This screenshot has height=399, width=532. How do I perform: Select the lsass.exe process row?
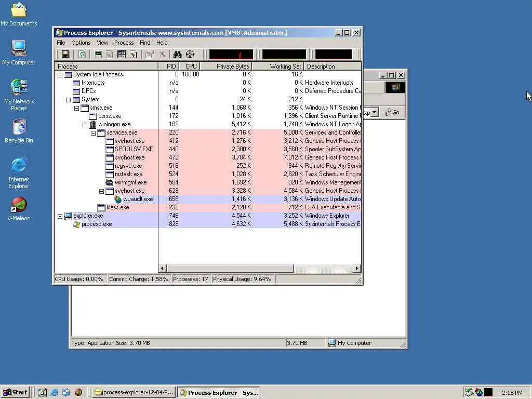(208, 207)
